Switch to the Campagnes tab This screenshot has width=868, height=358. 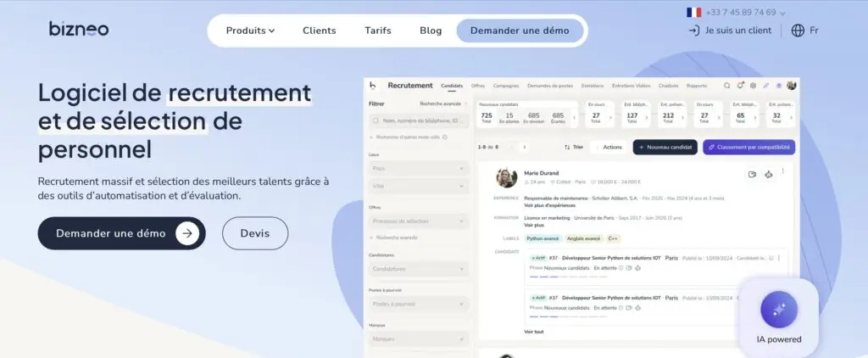[506, 86]
